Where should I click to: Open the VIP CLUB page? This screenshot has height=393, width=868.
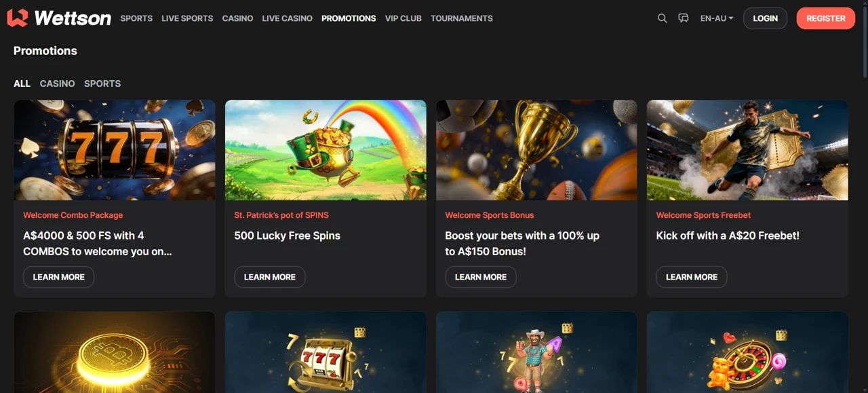tap(403, 18)
